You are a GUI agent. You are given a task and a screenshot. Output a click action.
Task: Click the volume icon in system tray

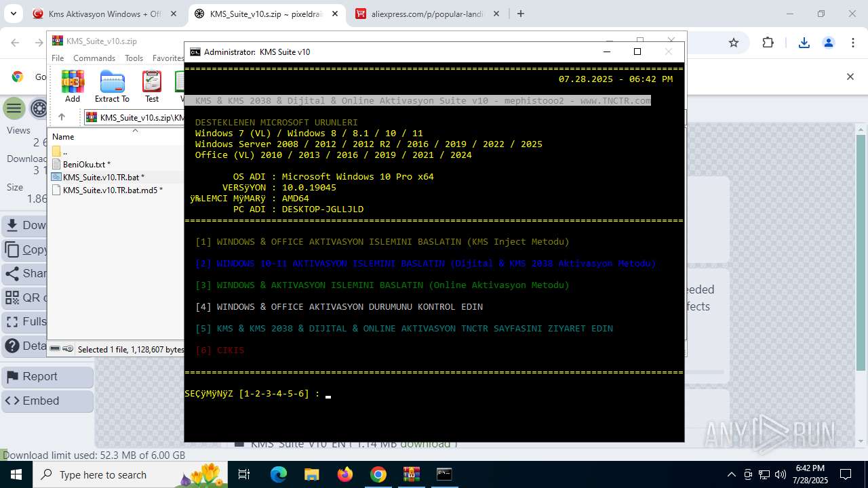781,474
